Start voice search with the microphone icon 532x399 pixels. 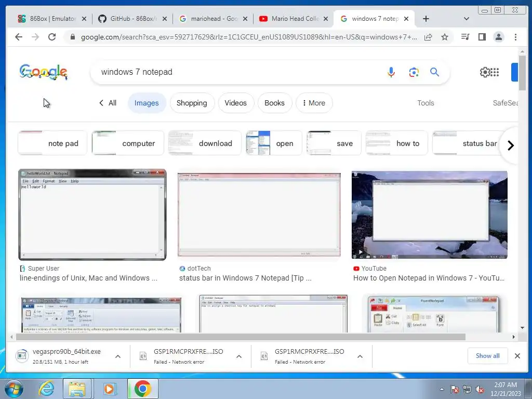coord(391,72)
